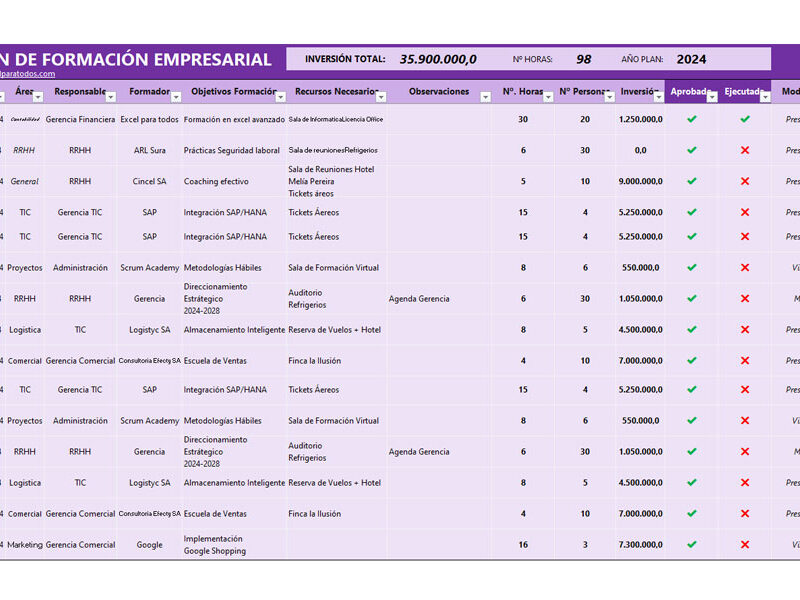Select the General area cell
Viewport: 800px width, 600px height.
(x=24, y=182)
